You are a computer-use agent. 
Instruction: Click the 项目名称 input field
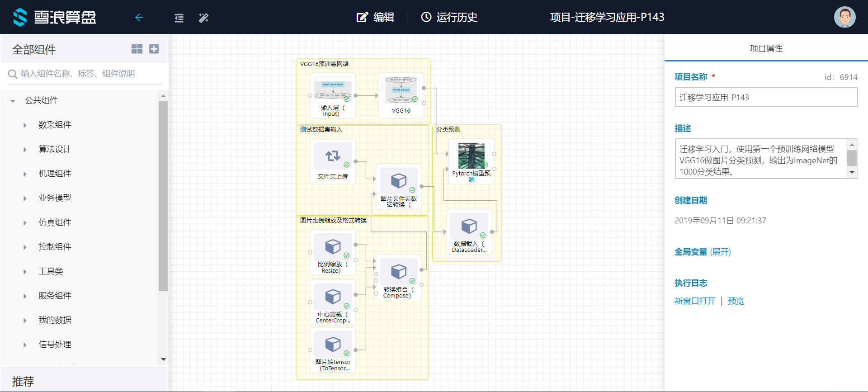(766, 97)
